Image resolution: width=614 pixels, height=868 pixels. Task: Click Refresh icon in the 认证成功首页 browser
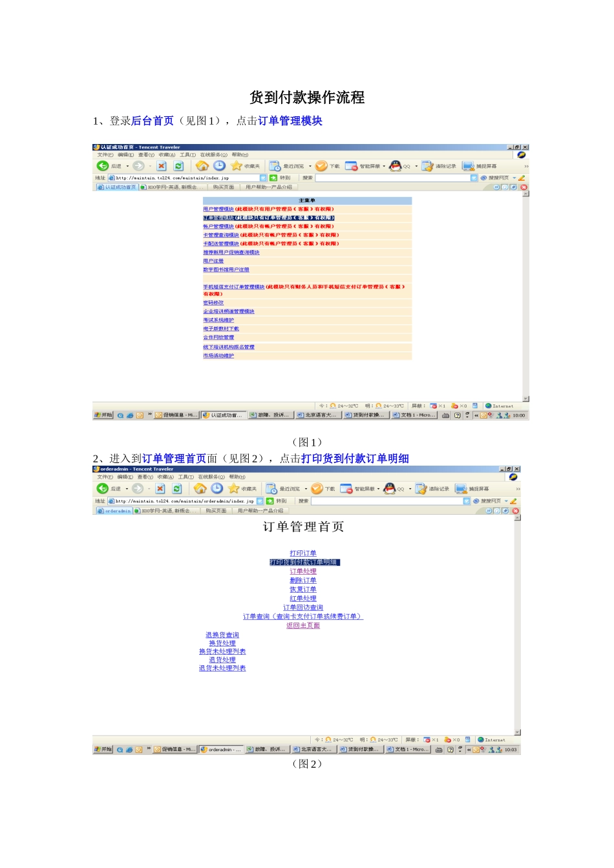pyautogui.click(x=178, y=166)
